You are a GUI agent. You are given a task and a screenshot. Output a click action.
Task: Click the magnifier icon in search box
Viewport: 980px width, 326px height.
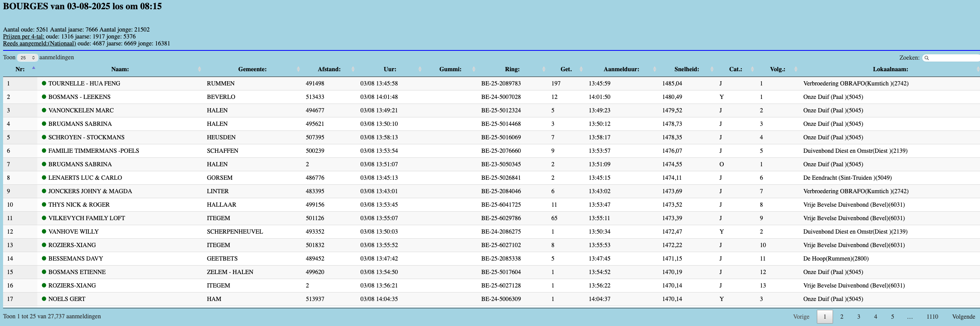click(927, 58)
